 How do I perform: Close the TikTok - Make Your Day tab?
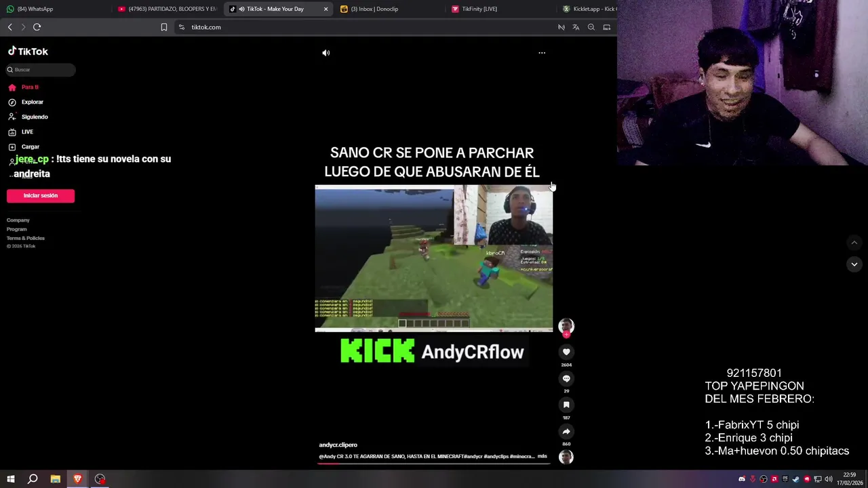(325, 9)
